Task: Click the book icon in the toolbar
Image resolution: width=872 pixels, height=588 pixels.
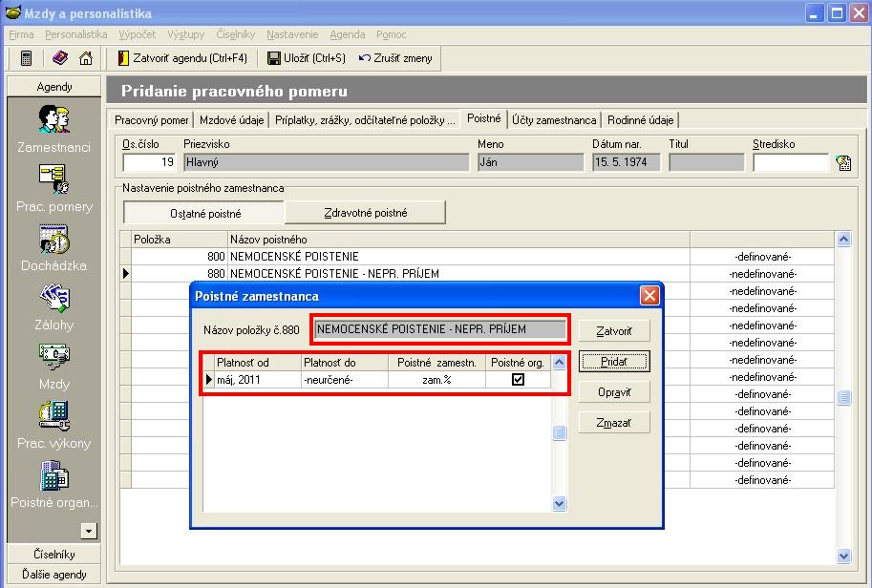Action: click(60, 58)
